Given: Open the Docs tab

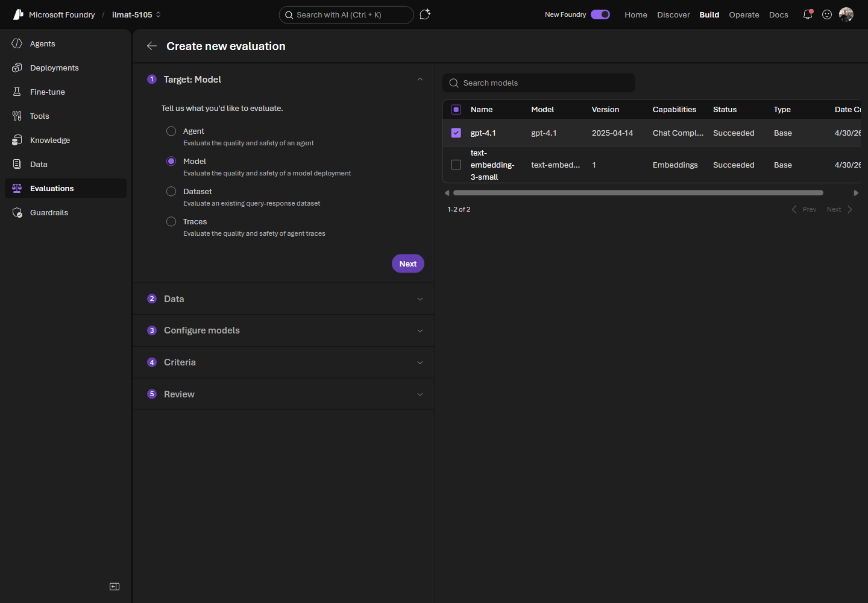Looking at the screenshot, I should coord(779,14).
